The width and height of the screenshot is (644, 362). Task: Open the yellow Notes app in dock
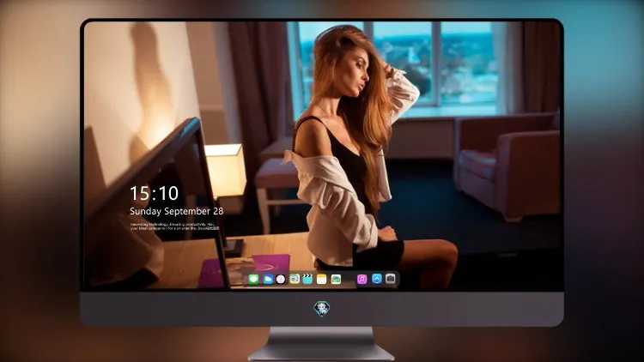322,280
